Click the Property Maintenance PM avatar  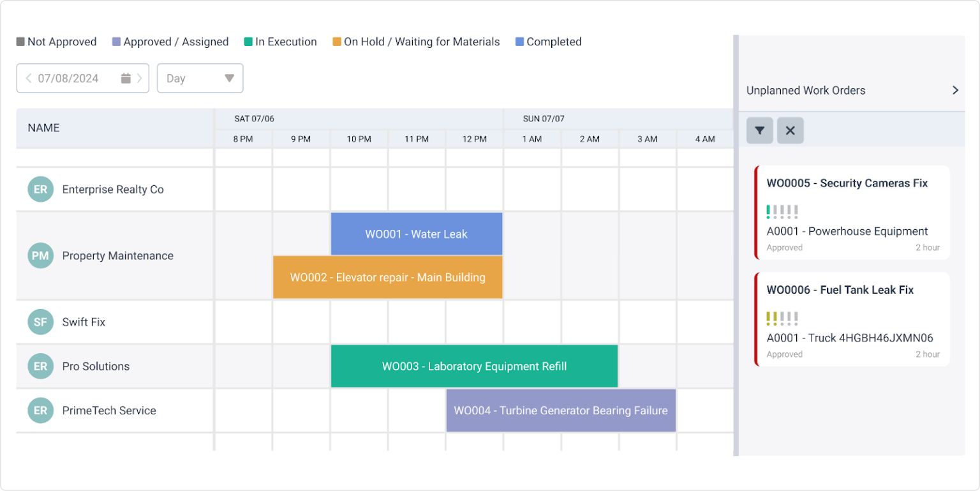click(x=40, y=255)
